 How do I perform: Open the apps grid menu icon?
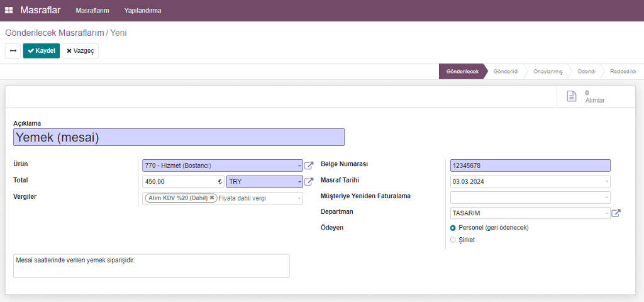pyautogui.click(x=9, y=11)
